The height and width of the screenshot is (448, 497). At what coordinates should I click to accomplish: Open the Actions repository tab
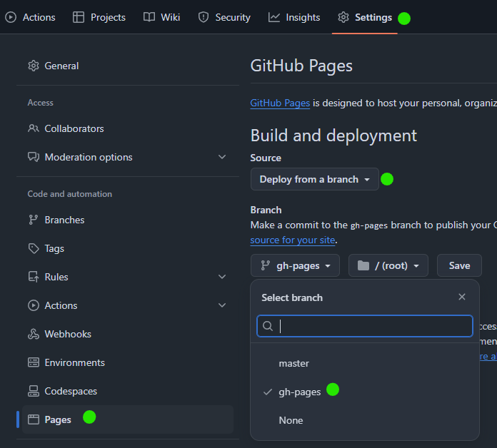tap(30, 17)
